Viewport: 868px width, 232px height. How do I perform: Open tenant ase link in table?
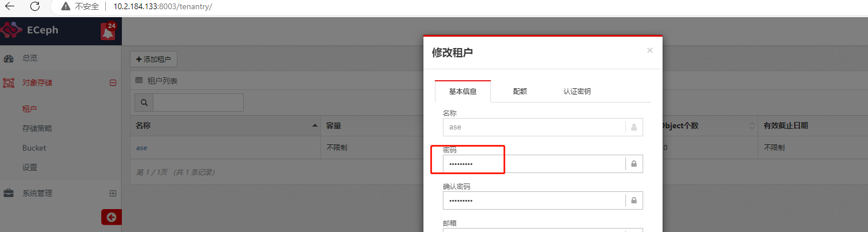[x=141, y=147]
